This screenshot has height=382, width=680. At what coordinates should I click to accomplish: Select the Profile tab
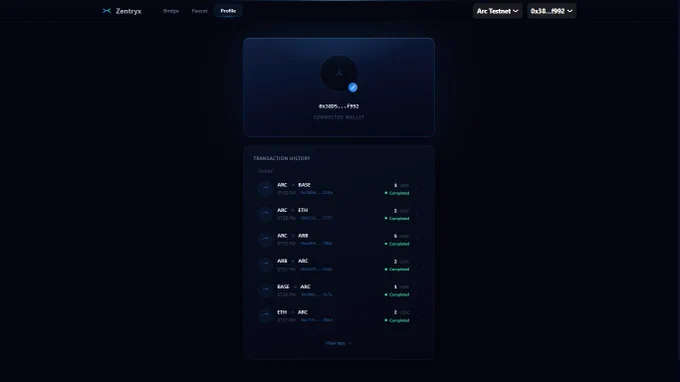228,11
